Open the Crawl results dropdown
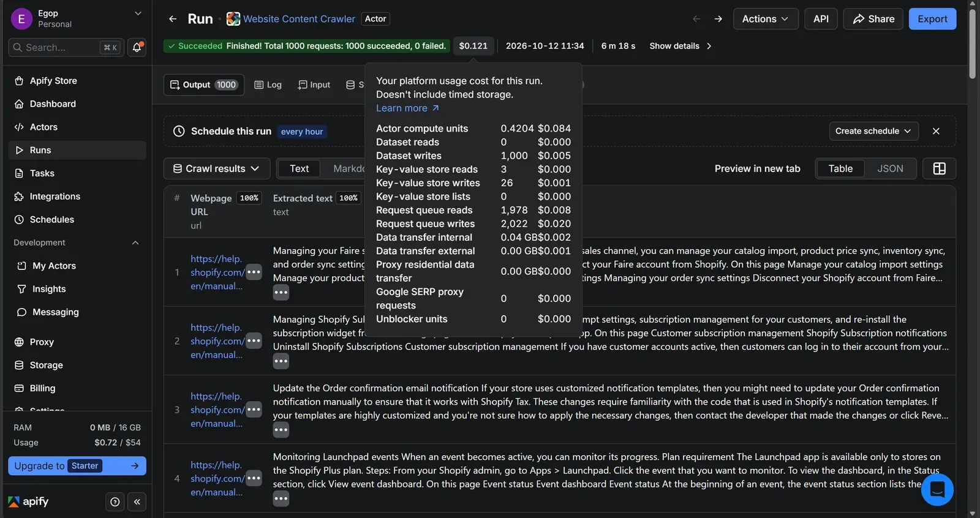Viewport: 980px width, 518px height. click(216, 168)
